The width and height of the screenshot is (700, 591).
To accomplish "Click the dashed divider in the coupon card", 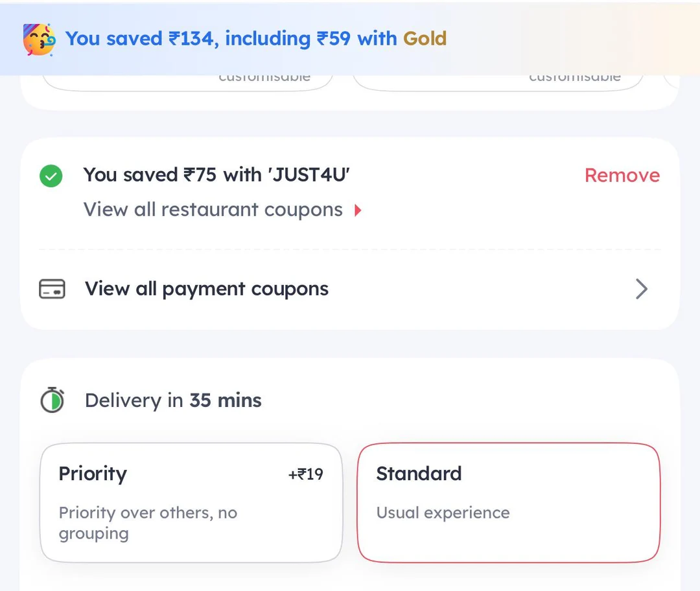I will point(350,249).
